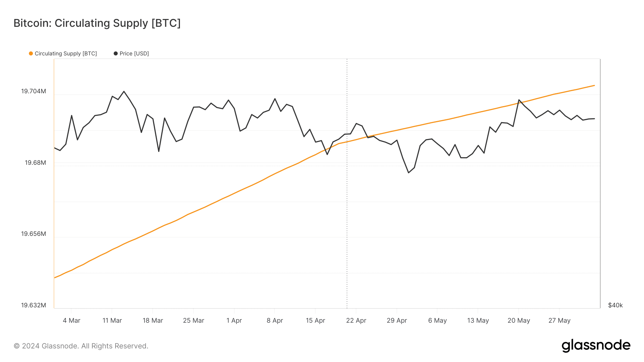The image size is (644, 362).
Task: Toggle the Circulating Supply [BTC] legend entry
Action: [63, 54]
